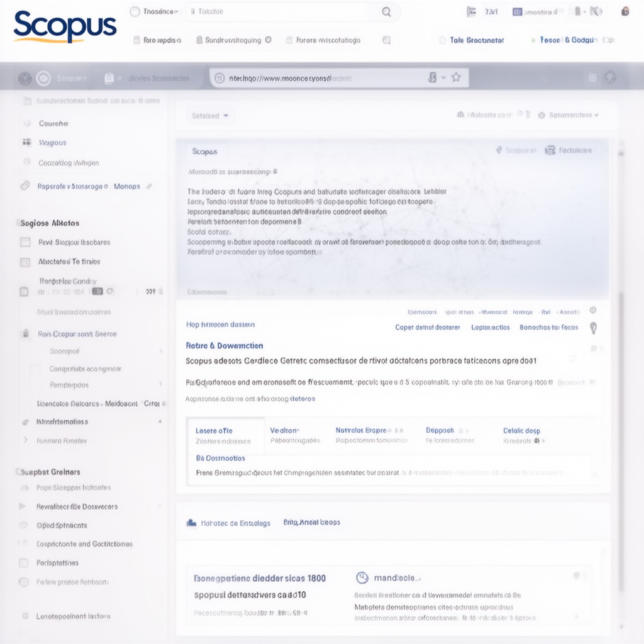Click the magnifier icon in top search bar

[x=386, y=11]
